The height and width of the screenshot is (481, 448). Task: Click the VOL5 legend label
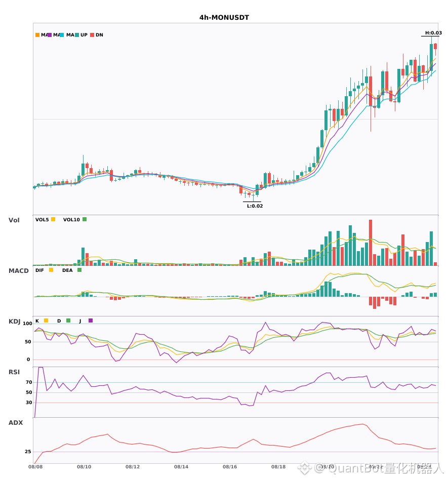[x=42, y=220]
